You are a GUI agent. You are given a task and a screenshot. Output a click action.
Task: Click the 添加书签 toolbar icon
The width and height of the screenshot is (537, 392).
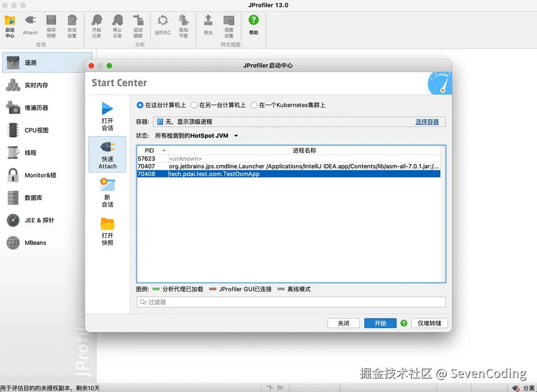183,26
